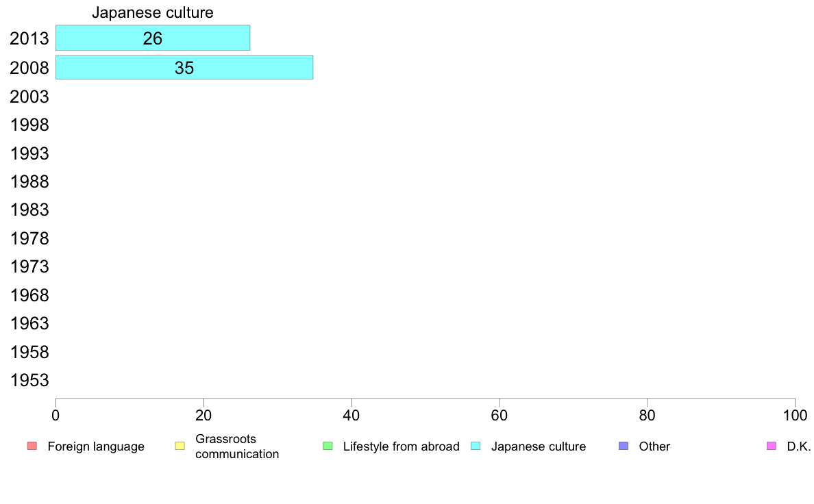
Task: Click the yellow Grassroots communication legend swatch
Action: [180, 446]
